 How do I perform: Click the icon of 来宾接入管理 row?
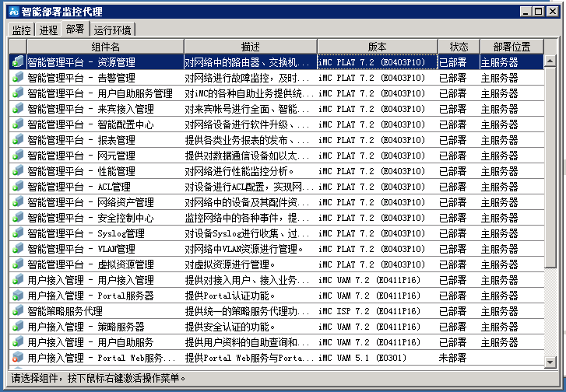click(18, 109)
